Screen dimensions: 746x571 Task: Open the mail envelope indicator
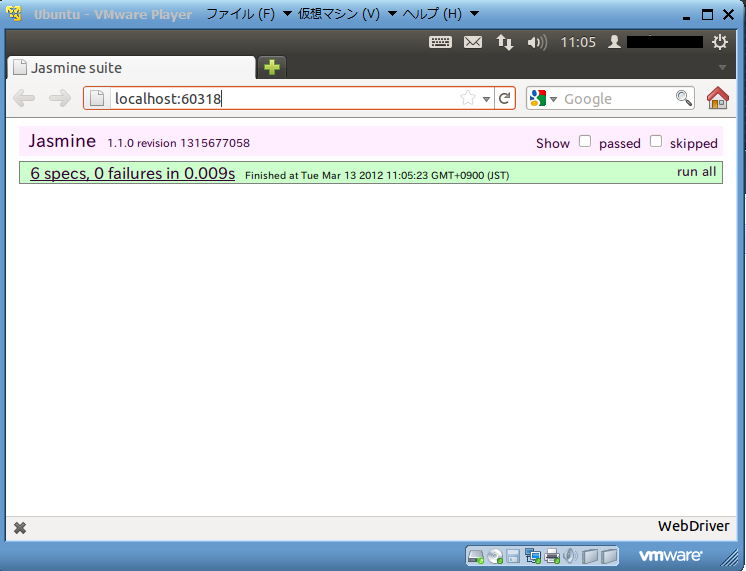click(x=472, y=42)
